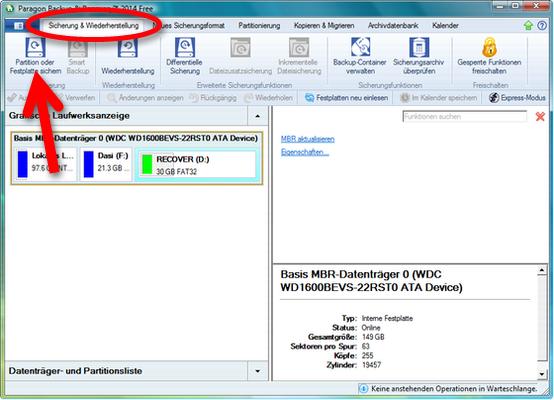Click Wiederholen redo button
Image resolution: width=554 pixels, height=400 pixels.
[269, 98]
